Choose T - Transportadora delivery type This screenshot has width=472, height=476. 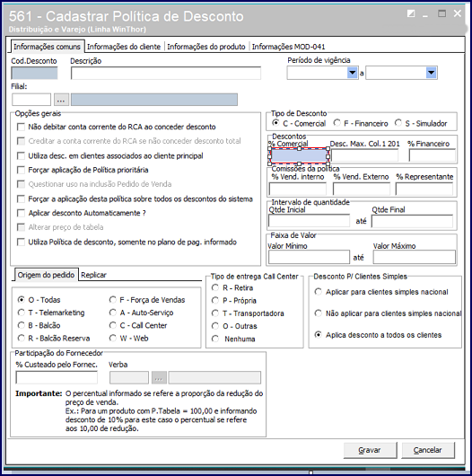click(x=215, y=313)
